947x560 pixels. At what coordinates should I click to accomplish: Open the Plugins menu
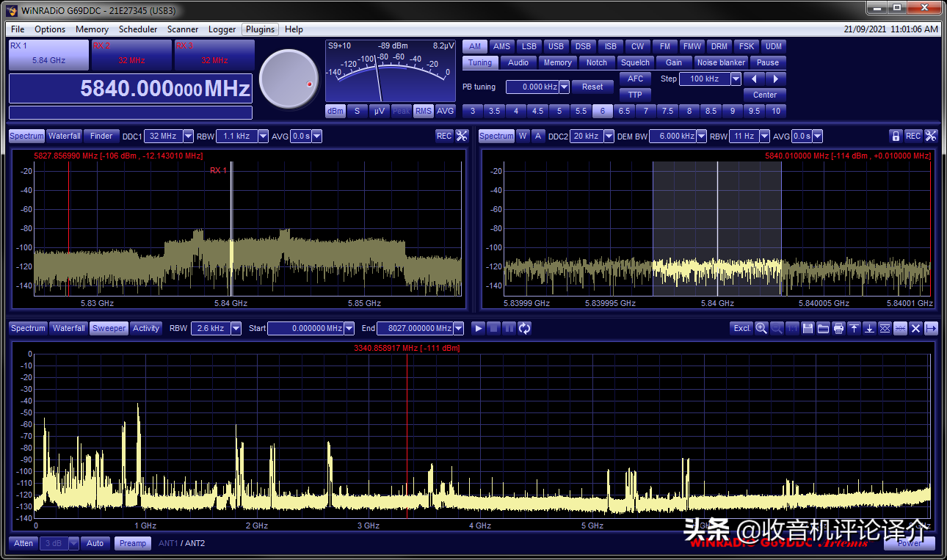coord(261,29)
